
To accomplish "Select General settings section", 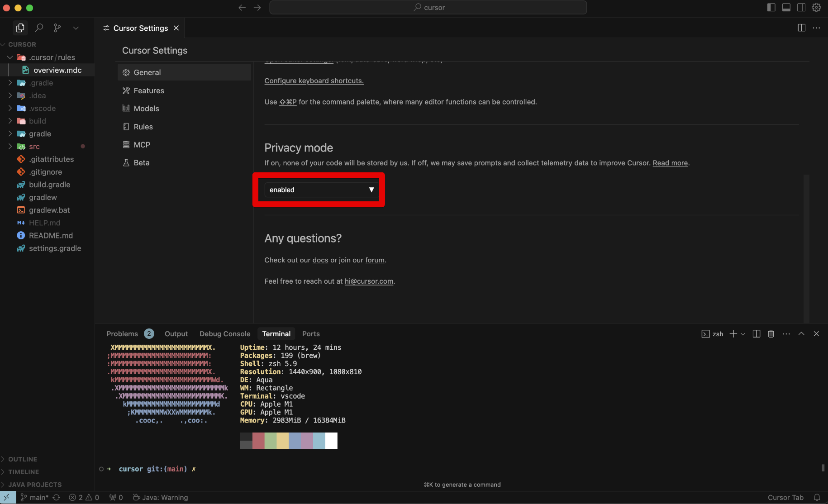I will (x=184, y=72).
